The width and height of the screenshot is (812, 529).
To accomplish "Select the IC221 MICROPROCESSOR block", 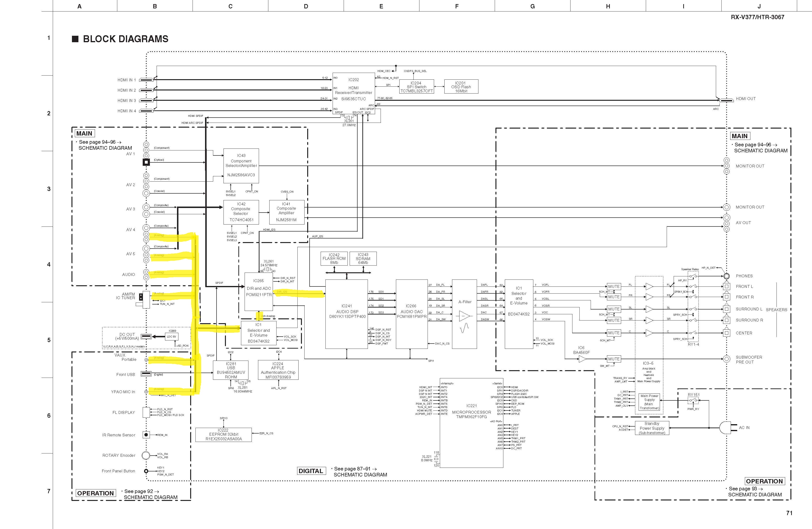I will click(x=471, y=423).
